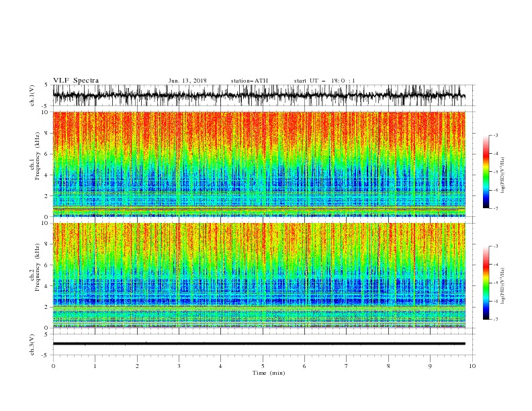Click the ch.2 color bar "log(PSD)(V²/Hz)" label
Image resolution: width=532 pixels, height=411 pixels.
[502, 285]
